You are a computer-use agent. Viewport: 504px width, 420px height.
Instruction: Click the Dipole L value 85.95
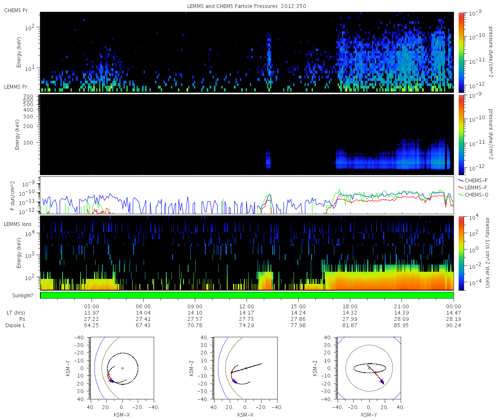(402, 325)
